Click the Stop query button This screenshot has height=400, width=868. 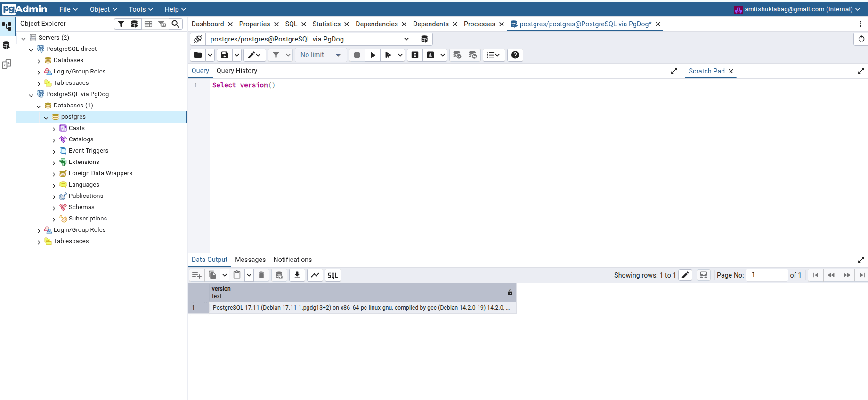click(x=357, y=55)
